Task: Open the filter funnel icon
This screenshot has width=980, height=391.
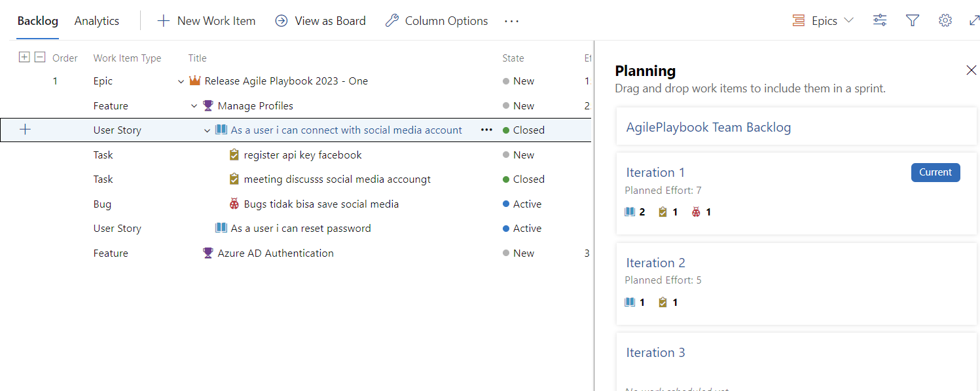Action: [x=913, y=20]
